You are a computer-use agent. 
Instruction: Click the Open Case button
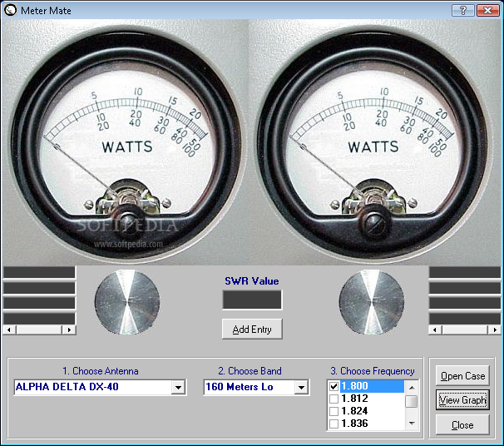pos(462,375)
